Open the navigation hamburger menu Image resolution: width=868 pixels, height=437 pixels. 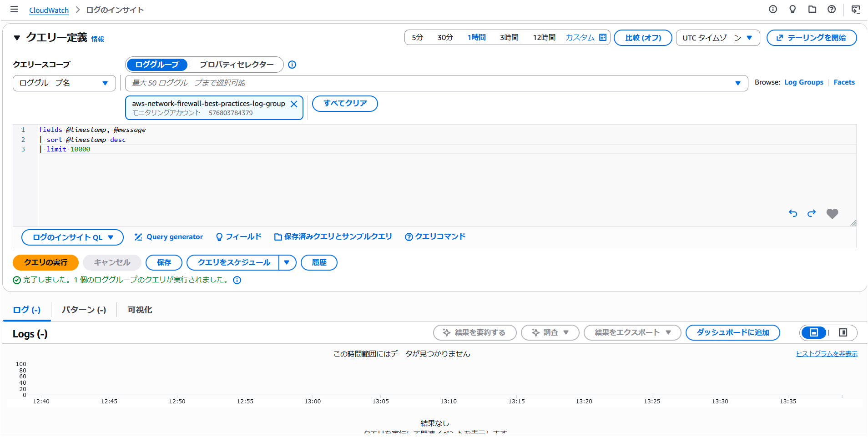pos(14,9)
